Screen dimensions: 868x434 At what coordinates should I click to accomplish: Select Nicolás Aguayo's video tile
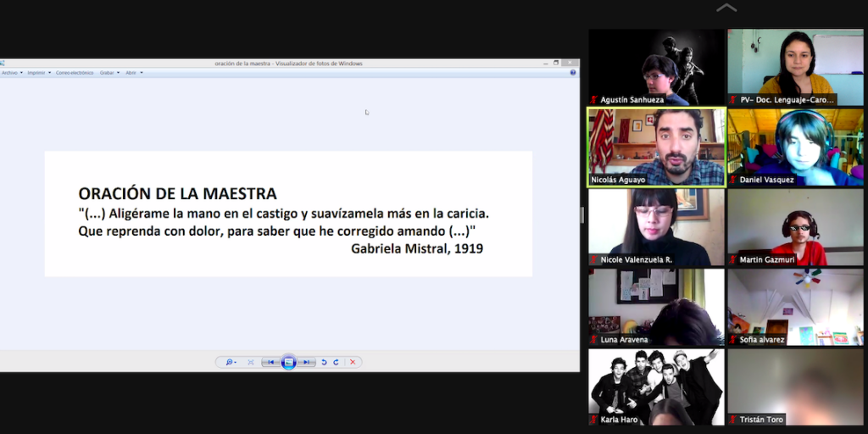coord(657,147)
